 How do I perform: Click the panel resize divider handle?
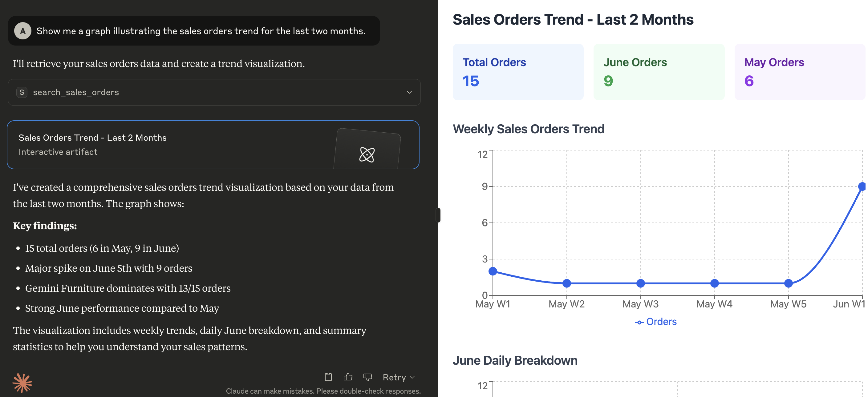coord(438,215)
